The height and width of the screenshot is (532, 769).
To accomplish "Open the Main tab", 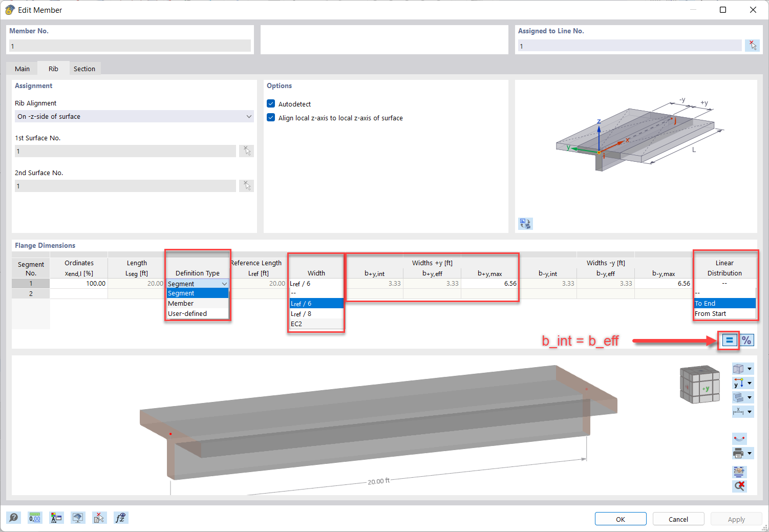I will (22, 68).
